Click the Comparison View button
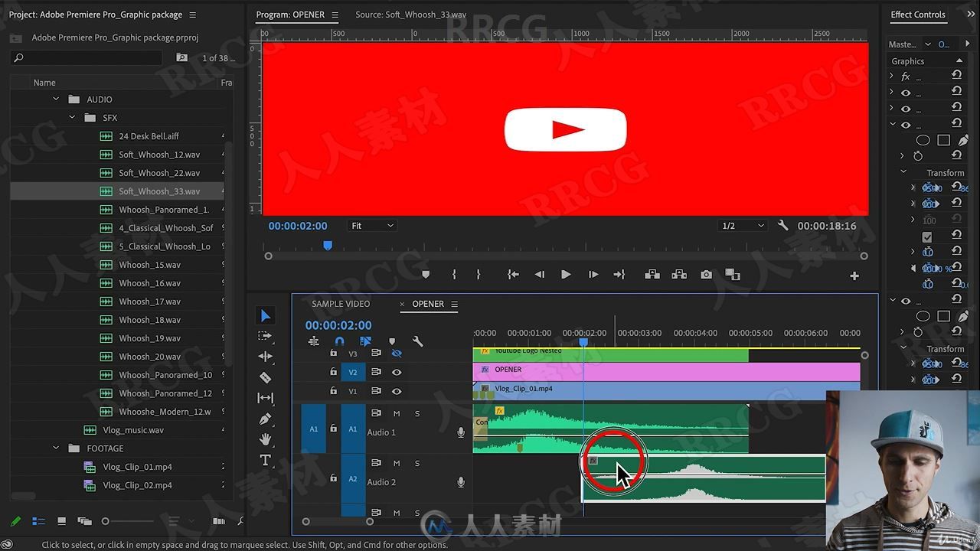Viewport: 980px width, 551px height. click(733, 275)
